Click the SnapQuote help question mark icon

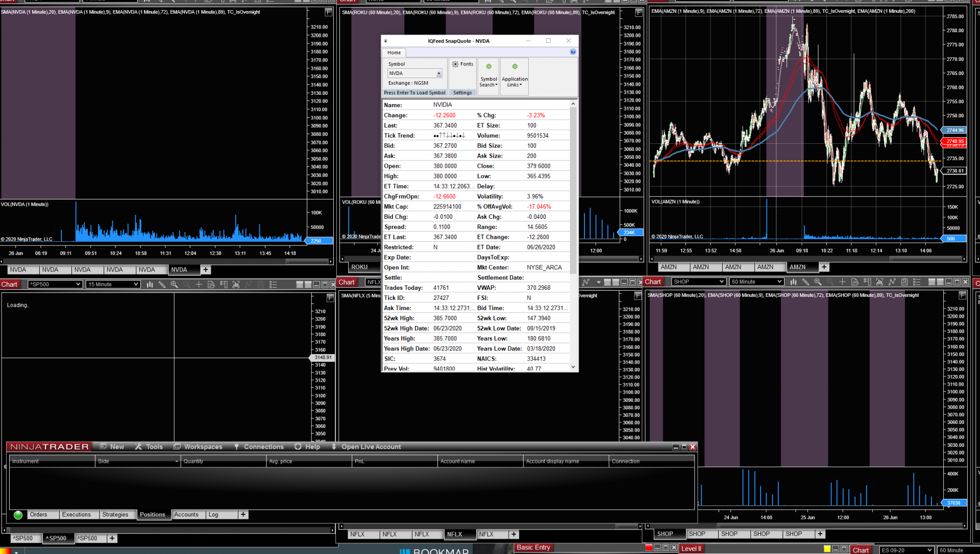tap(573, 52)
